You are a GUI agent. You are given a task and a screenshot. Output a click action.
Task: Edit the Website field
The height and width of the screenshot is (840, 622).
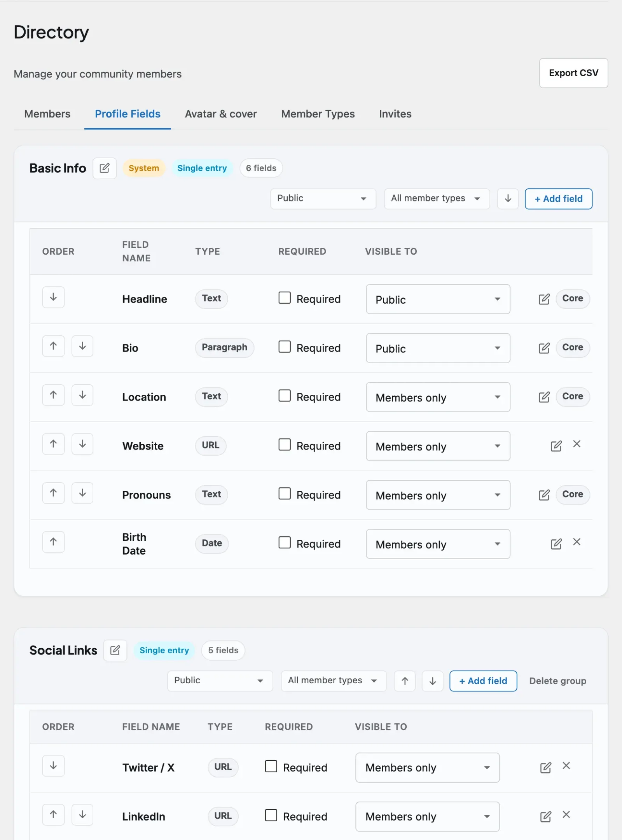click(556, 446)
